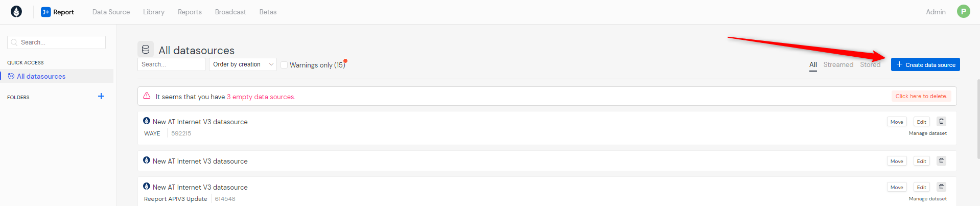The width and height of the screenshot is (980, 206).
Task: Open the Data Source menu
Action: click(111, 12)
